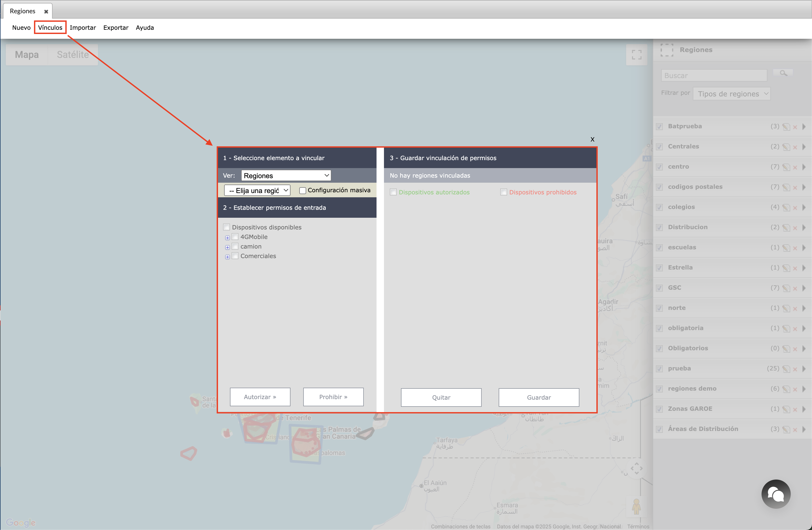This screenshot has height=530, width=812.
Task: Click edit pencil icon for prueba region
Action: [x=786, y=369]
